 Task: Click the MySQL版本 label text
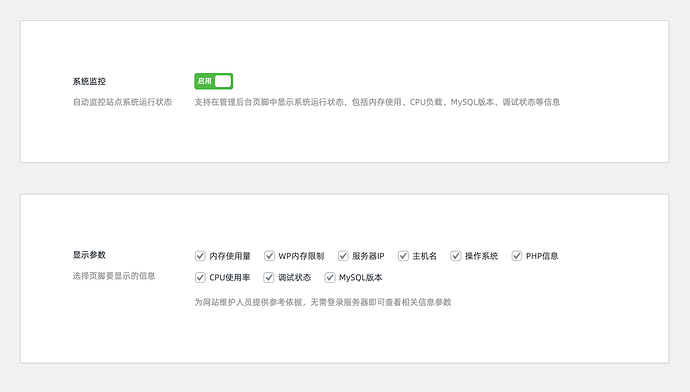click(360, 278)
